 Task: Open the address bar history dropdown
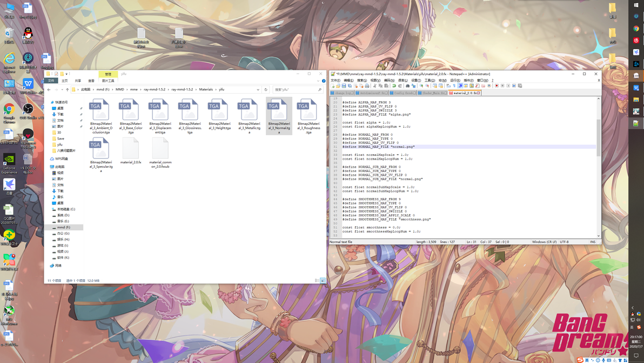tap(258, 89)
